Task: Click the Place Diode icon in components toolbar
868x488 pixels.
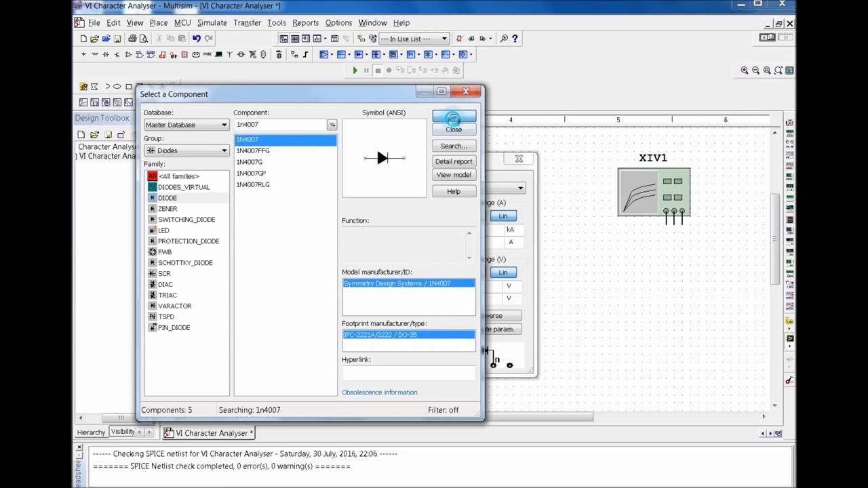Action: pyautogui.click(x=106, y=54)
